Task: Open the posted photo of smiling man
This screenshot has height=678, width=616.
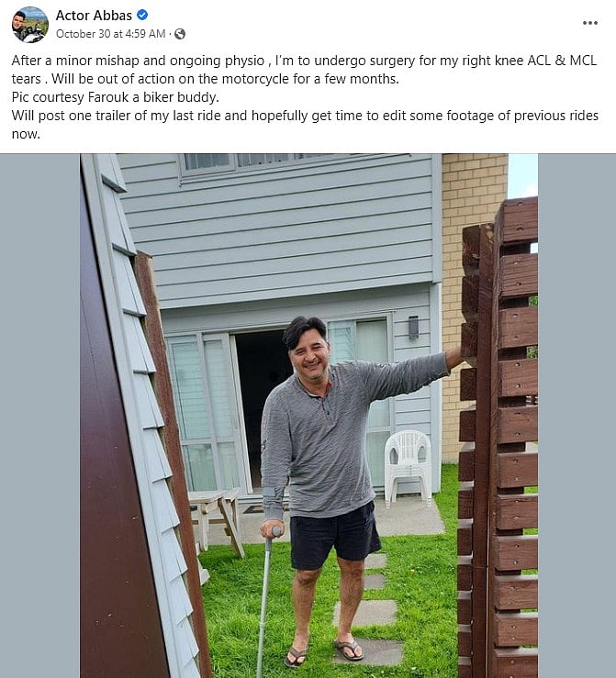Action: tap(308, 416)
